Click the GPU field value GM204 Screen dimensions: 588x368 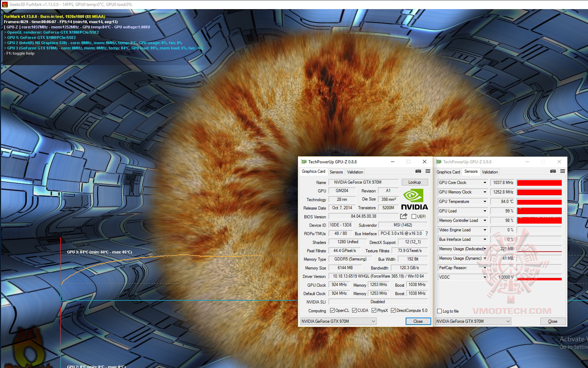(342, 191)
